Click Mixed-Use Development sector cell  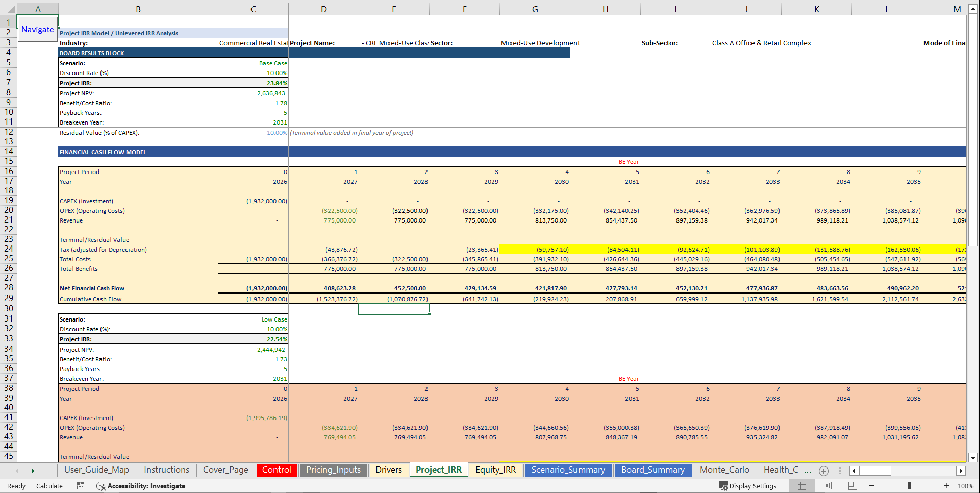pyautogui.click(x=540, y=43)
